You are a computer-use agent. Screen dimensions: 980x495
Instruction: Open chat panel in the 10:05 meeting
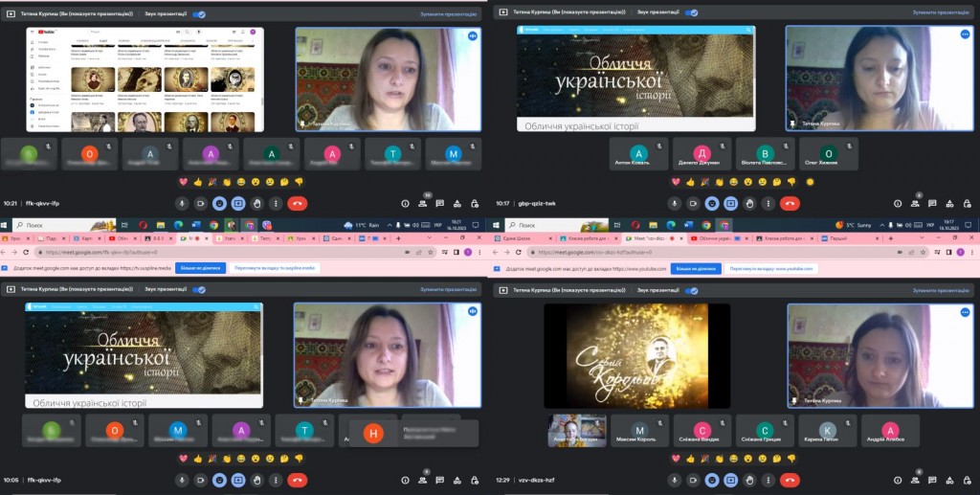pyautogui.click(x=440, y=480)
